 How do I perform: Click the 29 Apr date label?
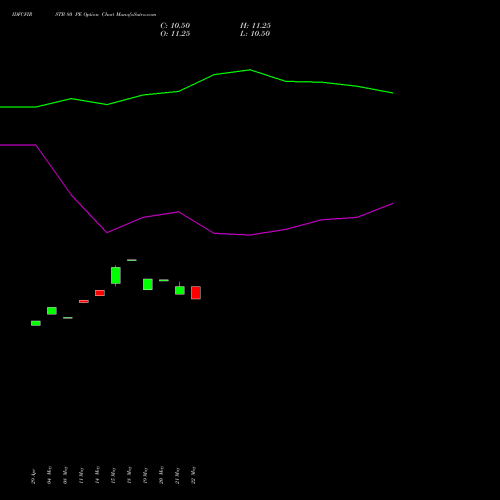pyautogui.click(x=33, y=477)
